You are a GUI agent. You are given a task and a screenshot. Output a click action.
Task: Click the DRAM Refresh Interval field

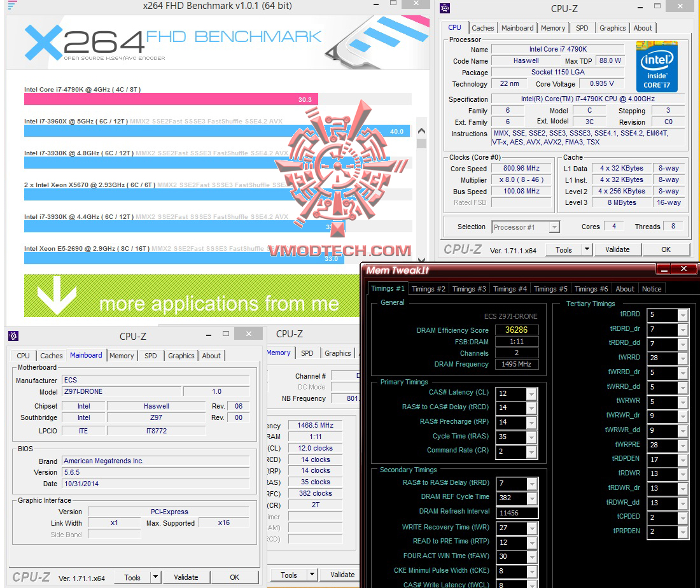click(x=517, y=513)
